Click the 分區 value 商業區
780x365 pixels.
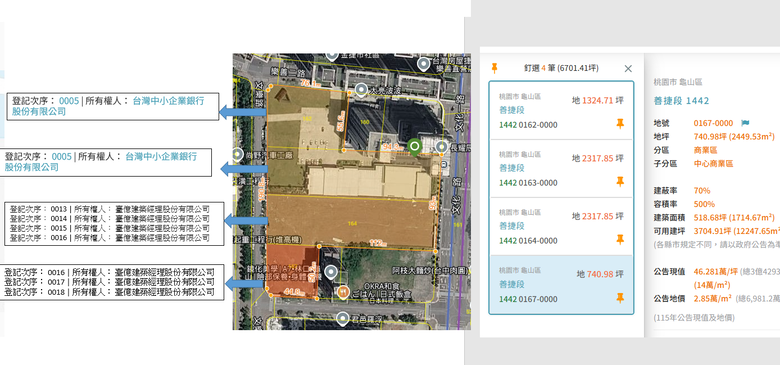tap(705, 150)
